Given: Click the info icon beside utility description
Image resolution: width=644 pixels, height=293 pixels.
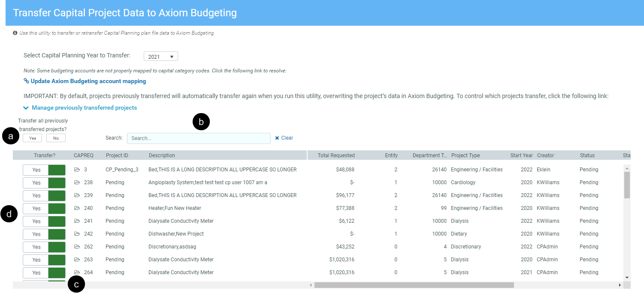Looking at the screenshot, I should (15, 33).
